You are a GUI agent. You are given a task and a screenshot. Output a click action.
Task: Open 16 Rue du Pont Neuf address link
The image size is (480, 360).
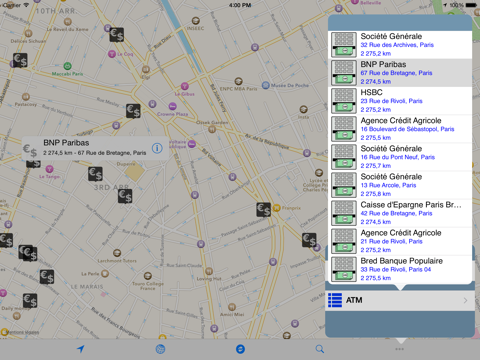pyautogui.click(x=398, y=157)
